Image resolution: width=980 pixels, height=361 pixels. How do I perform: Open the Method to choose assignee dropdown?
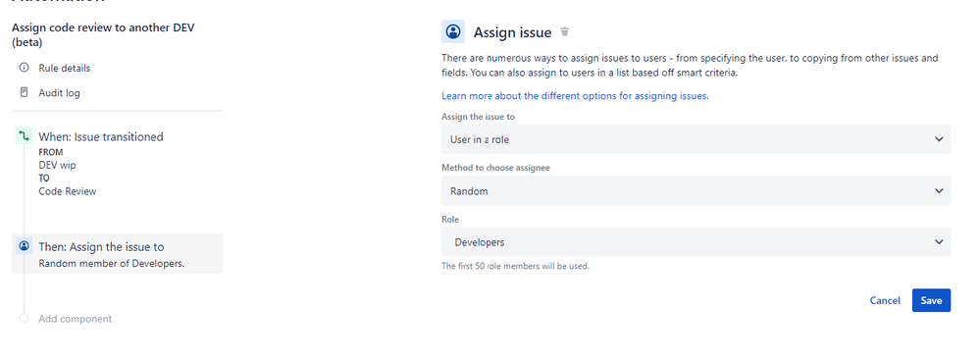pyautogui.click(x=696, y=190)
